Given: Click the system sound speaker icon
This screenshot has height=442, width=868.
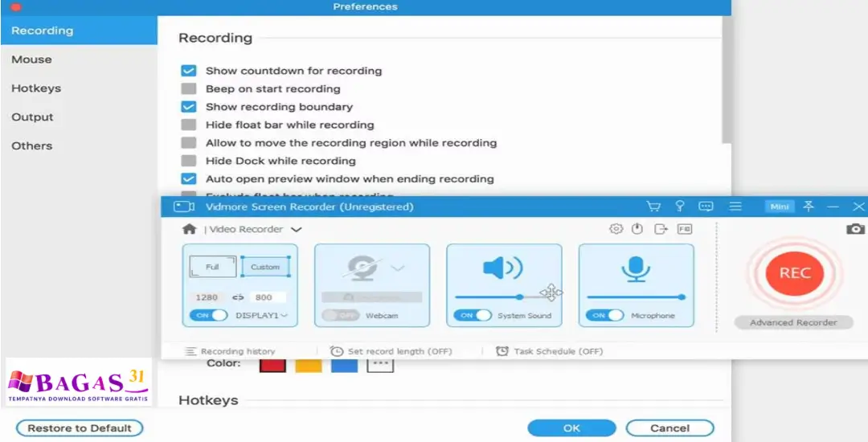Looking at the screenshot, I should (502, 268).
